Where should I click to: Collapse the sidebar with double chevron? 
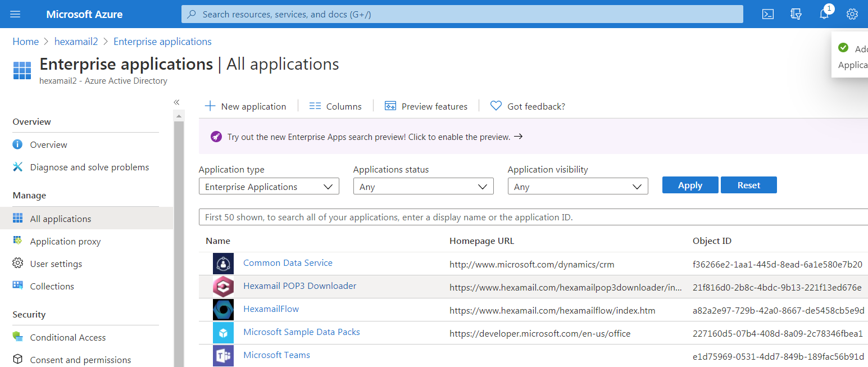(x=176, y=102)
